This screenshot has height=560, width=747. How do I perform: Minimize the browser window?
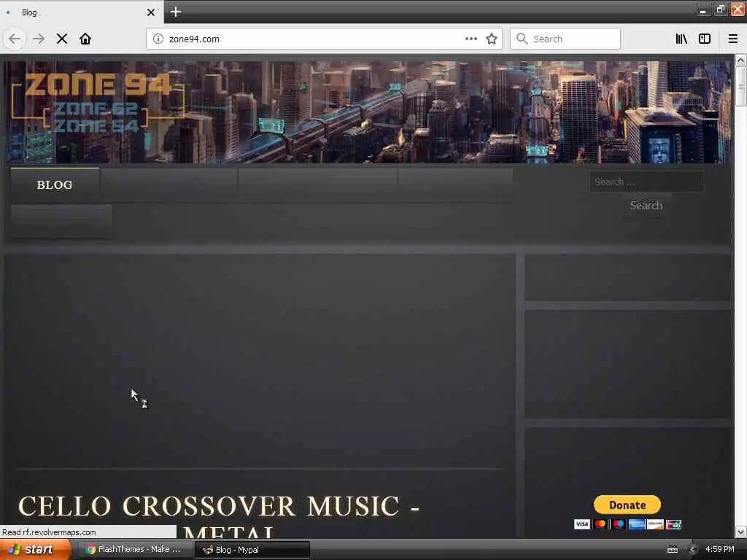(x=703, y=9)
